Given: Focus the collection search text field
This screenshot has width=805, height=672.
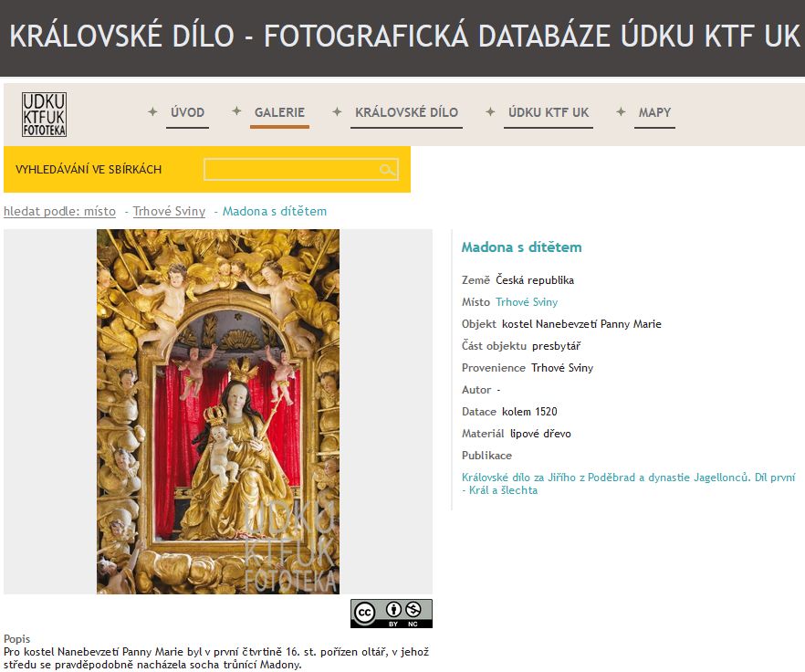Looking at the screenshot, I should [290, 170].
